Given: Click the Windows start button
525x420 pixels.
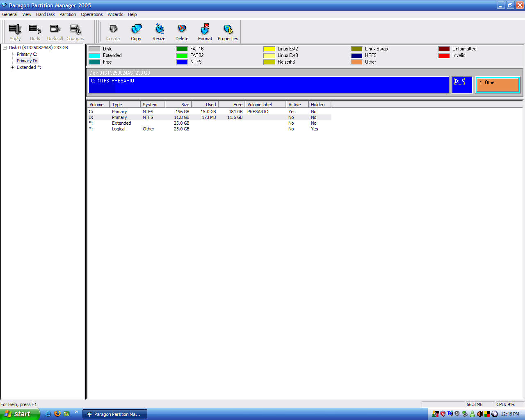Looking at the screenshot, I should click(x=20, y=414).
